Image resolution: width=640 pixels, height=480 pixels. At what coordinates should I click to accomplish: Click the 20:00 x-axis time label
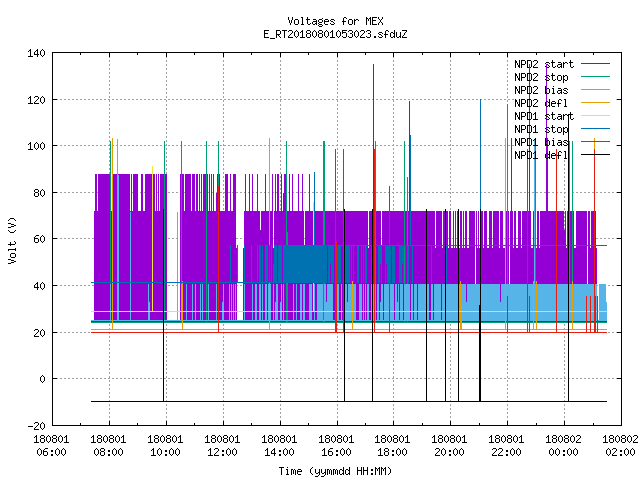point(449,452)
